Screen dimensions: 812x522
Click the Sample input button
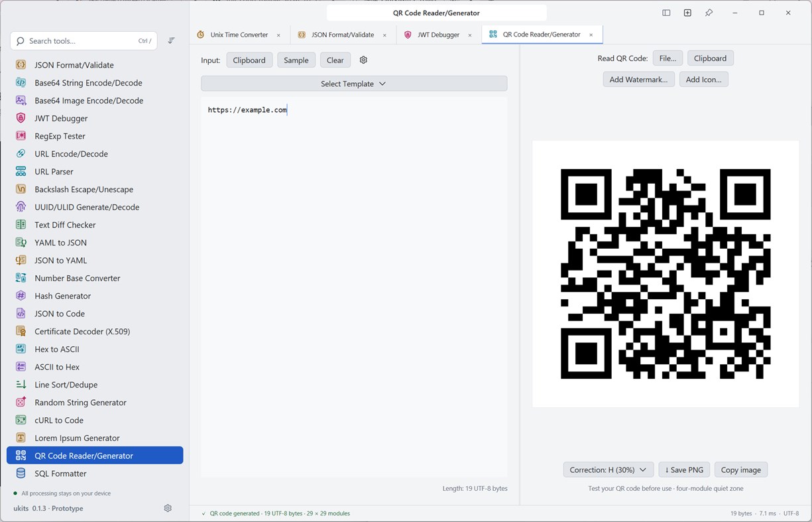(x=296, y=60)
